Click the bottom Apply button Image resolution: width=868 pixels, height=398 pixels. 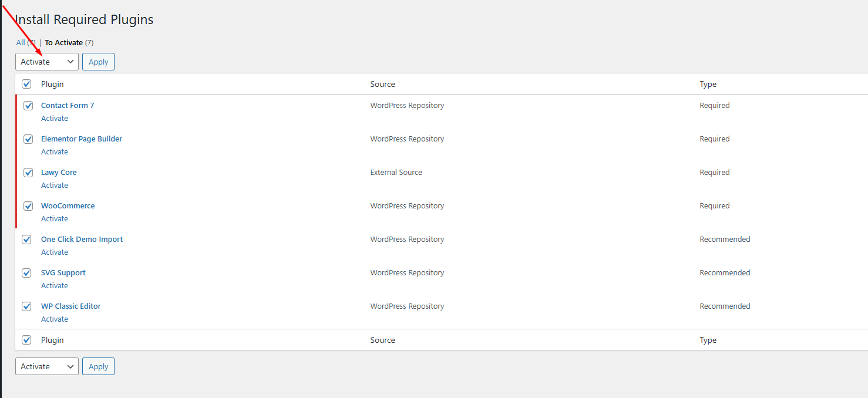98,366
